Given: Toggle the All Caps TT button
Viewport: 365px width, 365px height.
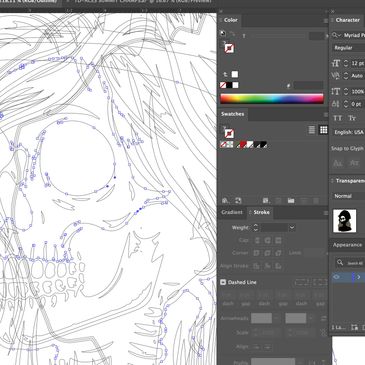Looking at the screenshot, I should pyautogui.click(x=337, y=118).
